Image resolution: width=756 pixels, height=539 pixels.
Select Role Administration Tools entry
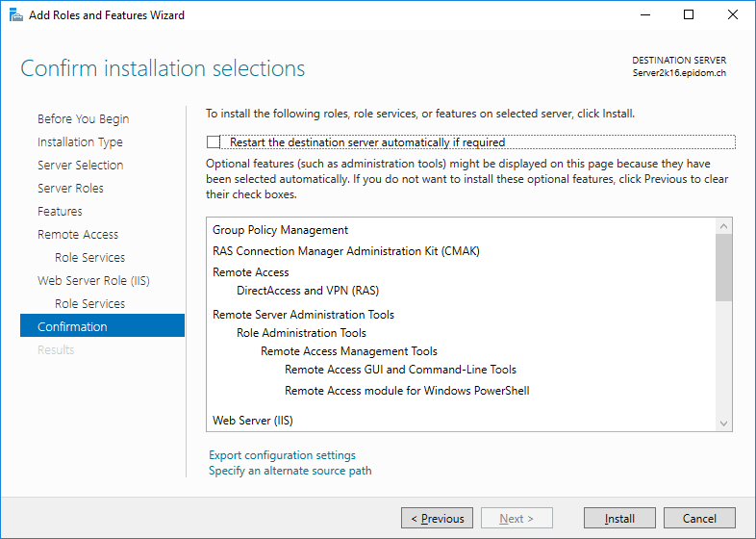(x=301, y=333)
